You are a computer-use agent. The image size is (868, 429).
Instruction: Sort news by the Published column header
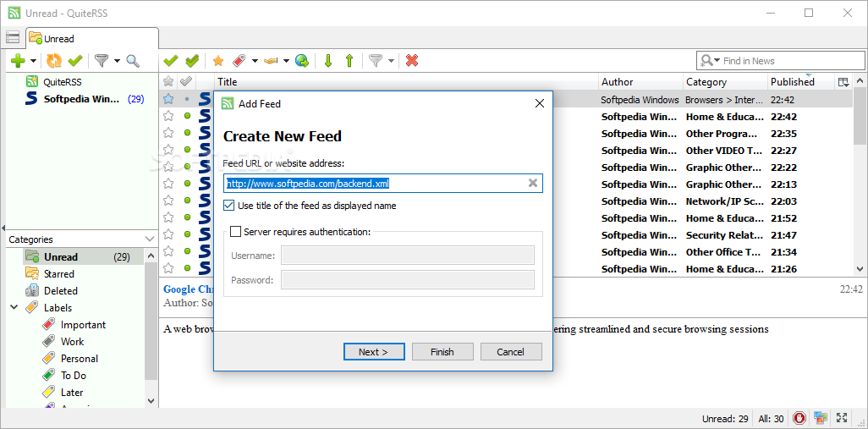(800, 82)
